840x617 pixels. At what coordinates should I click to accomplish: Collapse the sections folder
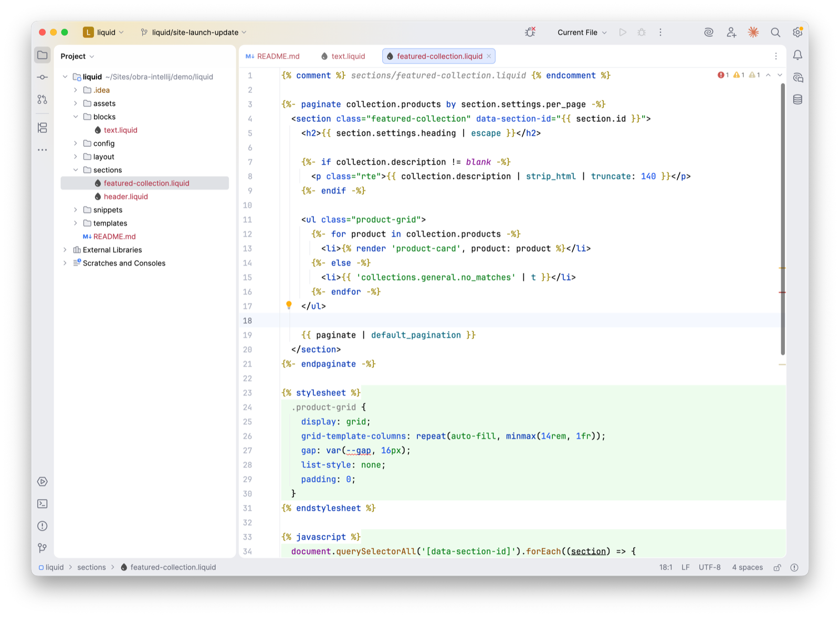tap(76, 170)
